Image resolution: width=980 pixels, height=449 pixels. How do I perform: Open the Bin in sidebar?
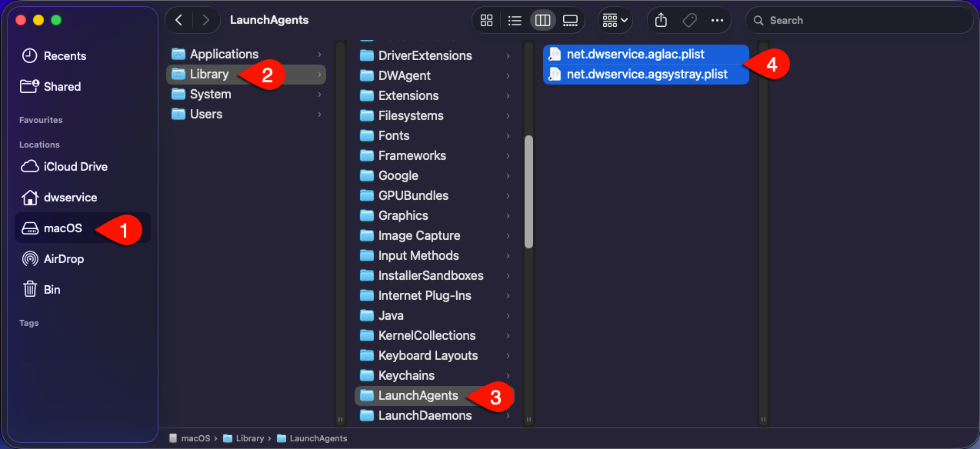tap(82, 290)
